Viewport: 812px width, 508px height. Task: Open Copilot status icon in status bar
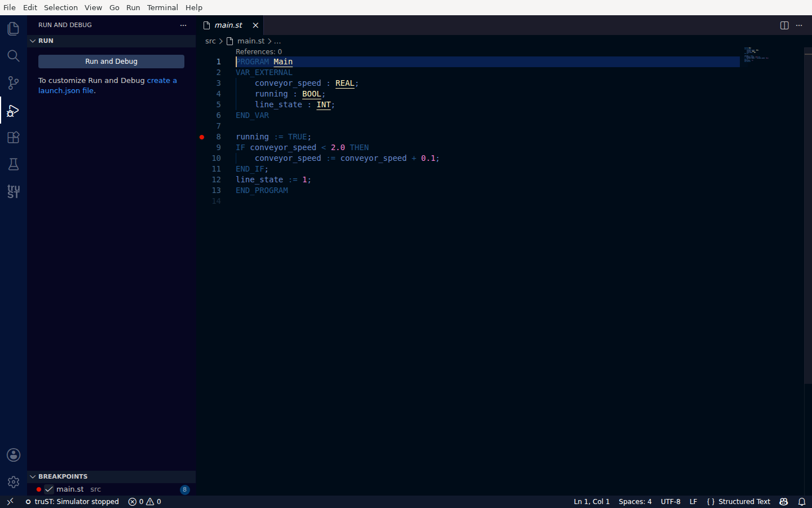[x=784, y=501]
